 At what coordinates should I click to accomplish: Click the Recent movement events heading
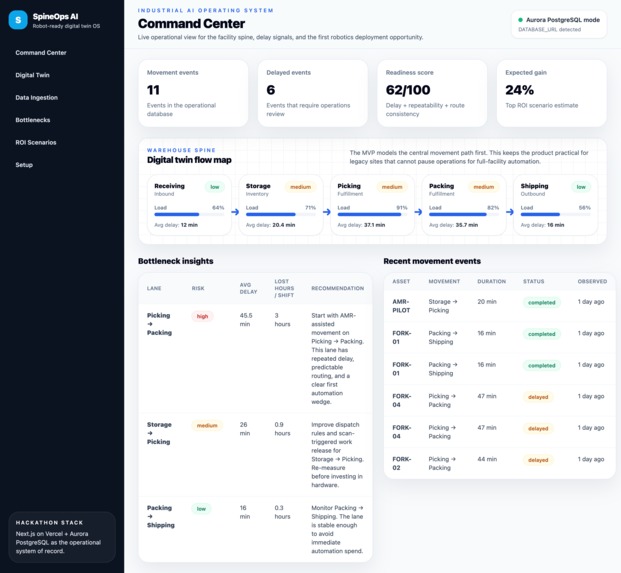pyautogui.click(x=432, y=261)
